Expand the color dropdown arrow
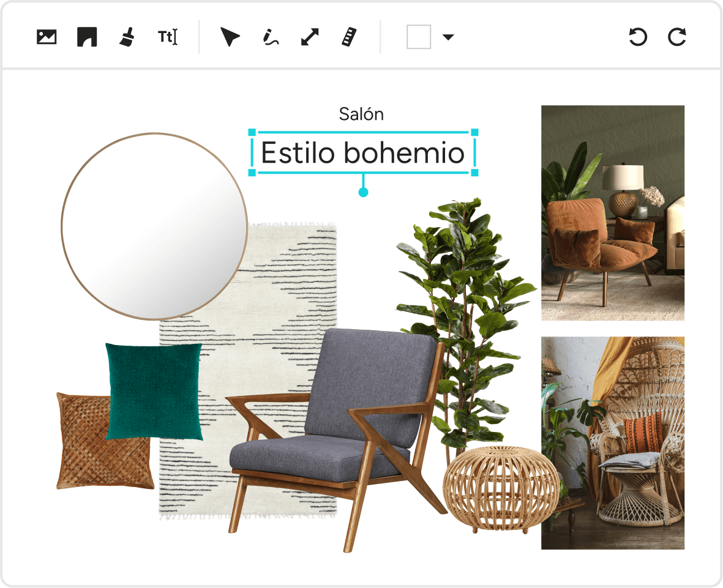 448,37
